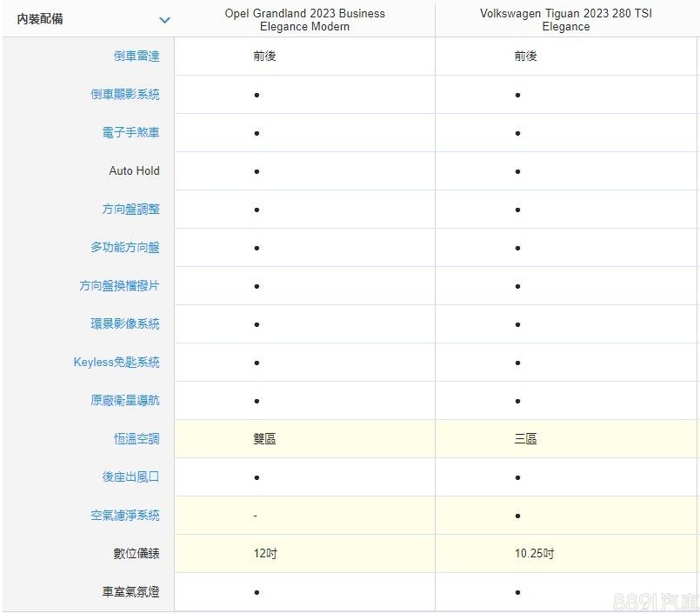Select the 恆溫空調 link
This screenshot has height=613, width=700.
(x=136, y=439)
